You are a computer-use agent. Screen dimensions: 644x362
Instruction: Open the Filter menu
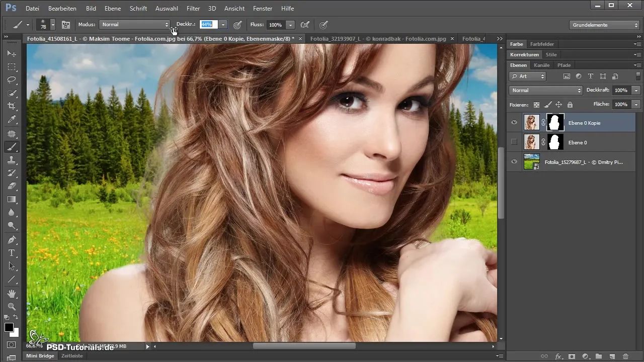(x=193, y=9)
